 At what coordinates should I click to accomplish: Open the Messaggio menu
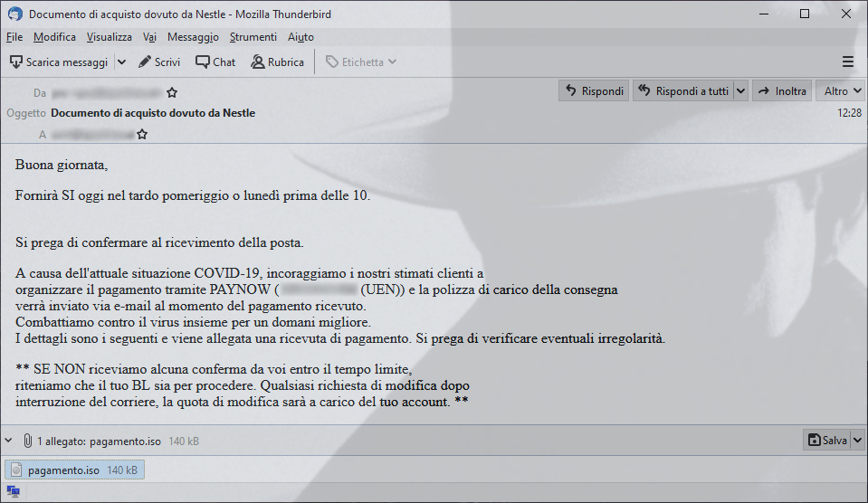coord(193,37)
